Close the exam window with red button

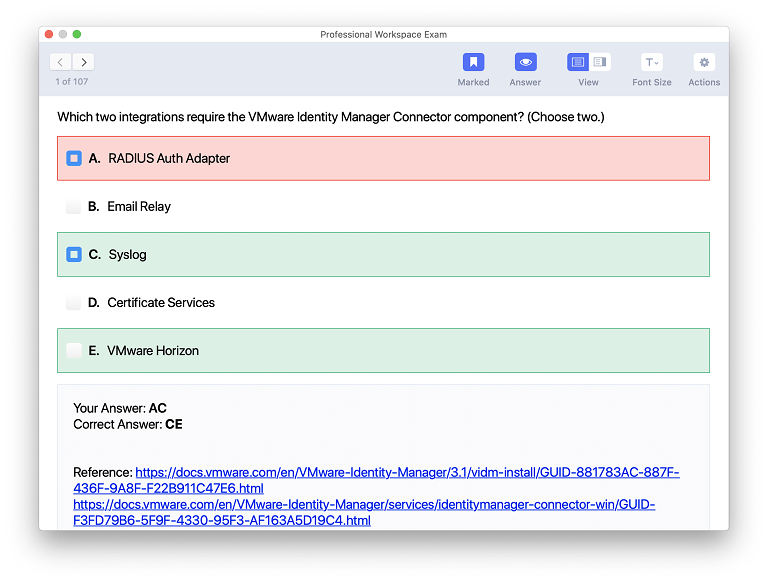[x=48, y=34]
